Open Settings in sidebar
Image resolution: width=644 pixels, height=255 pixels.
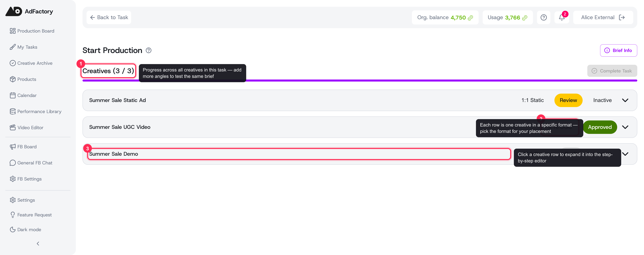coord(22,200)
